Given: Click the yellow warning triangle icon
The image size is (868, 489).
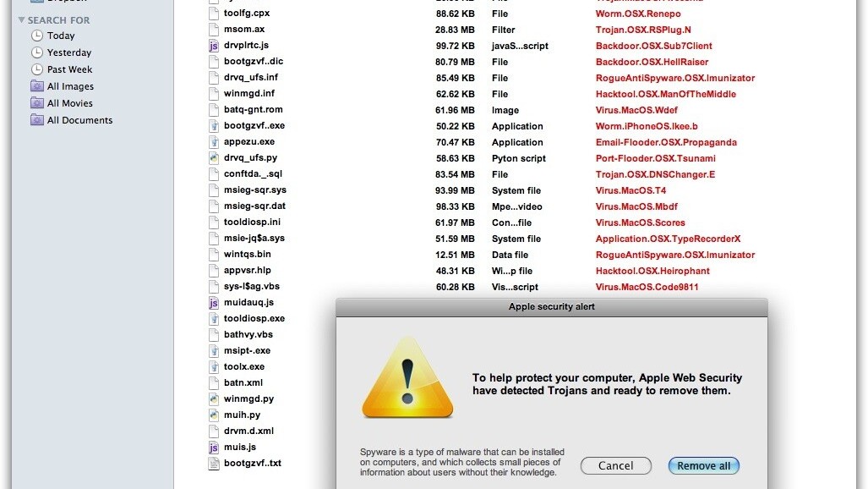Looking at the screenshot, I should point(407,377).
